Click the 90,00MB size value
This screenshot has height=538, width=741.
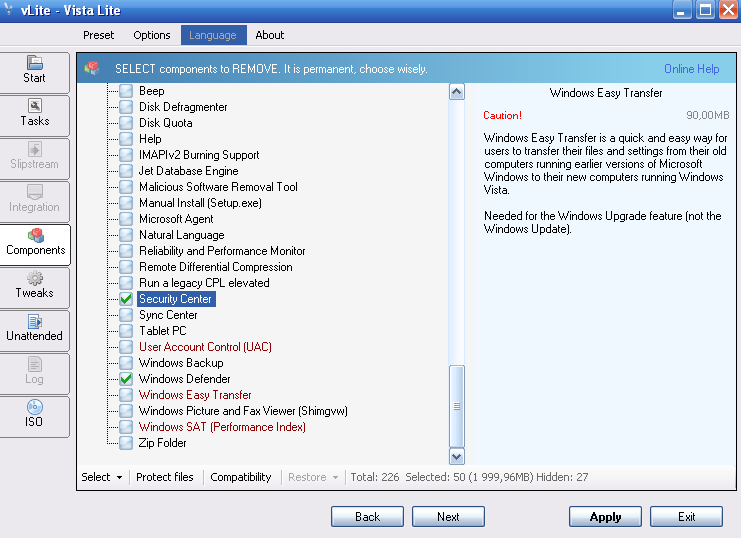point(707,115)
